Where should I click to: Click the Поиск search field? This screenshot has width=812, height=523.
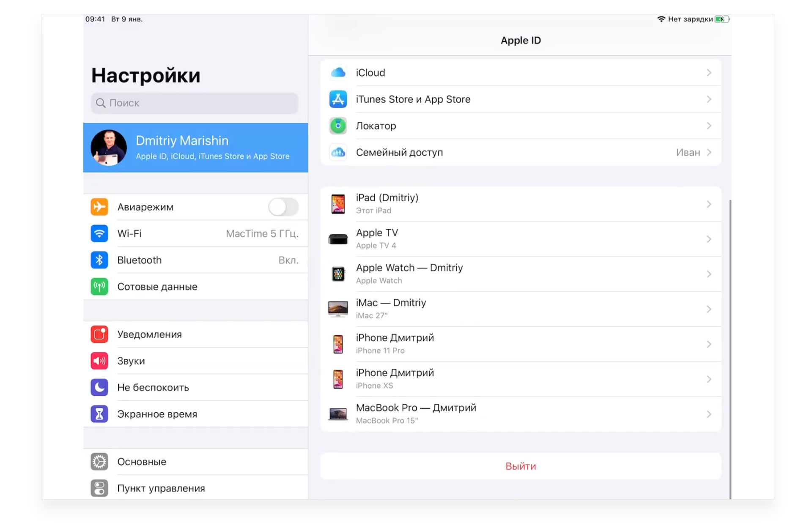coord(195,103)
